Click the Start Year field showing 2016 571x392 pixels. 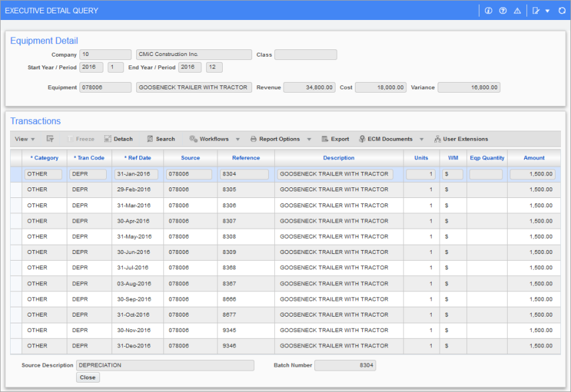(91, 67)
